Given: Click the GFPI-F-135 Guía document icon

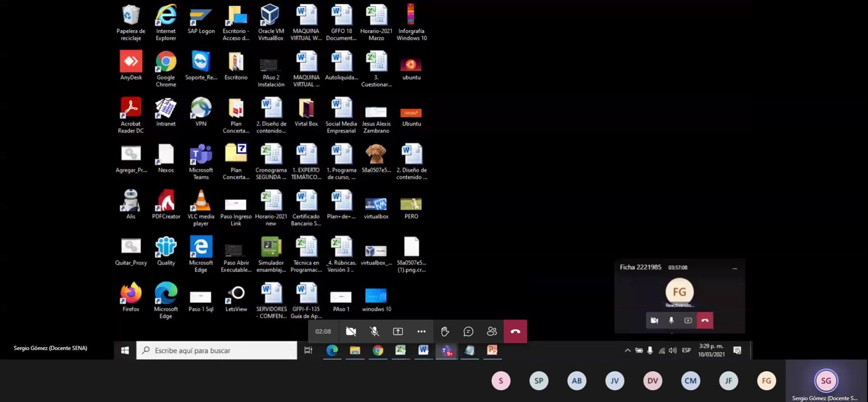Looking at the screenshot, I should point(306,300).
